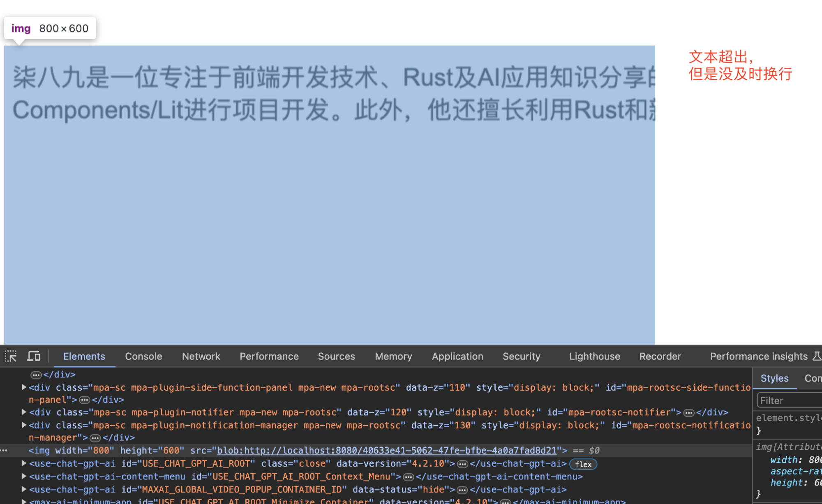
Task: Click three-dot gutter beside img row
Action: 4,451
